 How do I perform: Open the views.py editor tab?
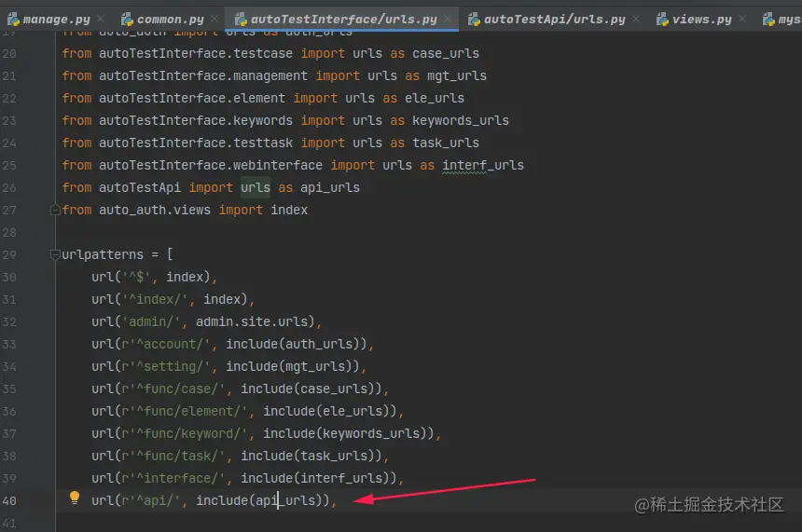click(701, 20)
